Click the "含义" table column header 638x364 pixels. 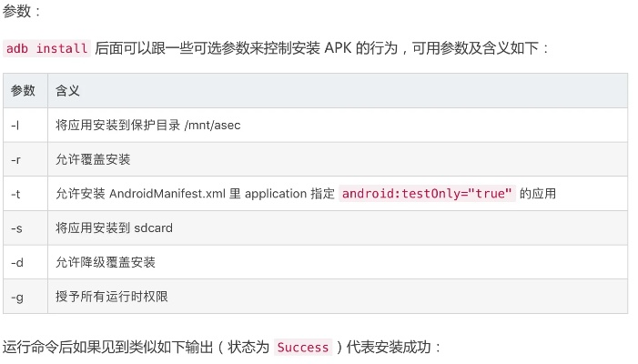tap(68, 91)
